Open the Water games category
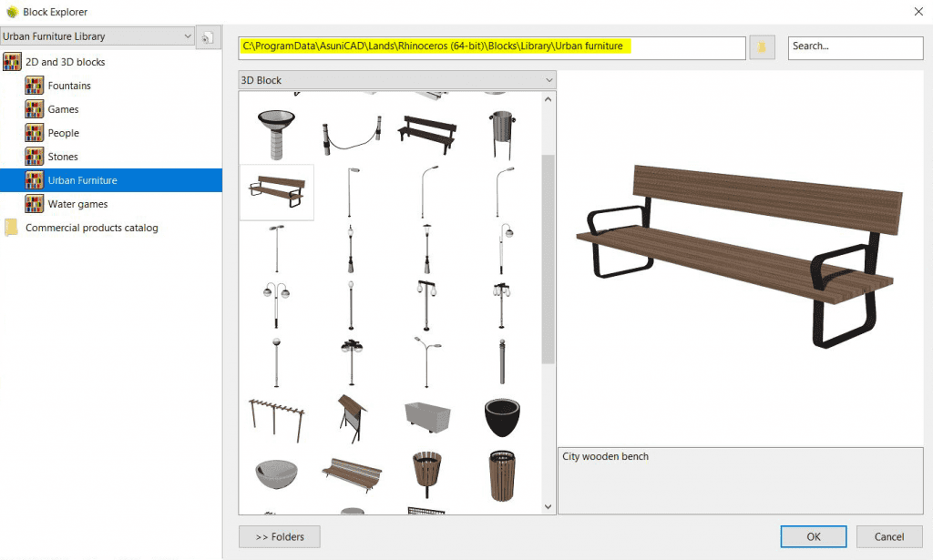The width and height of the screenshot is (933, 560). [77, 204]
